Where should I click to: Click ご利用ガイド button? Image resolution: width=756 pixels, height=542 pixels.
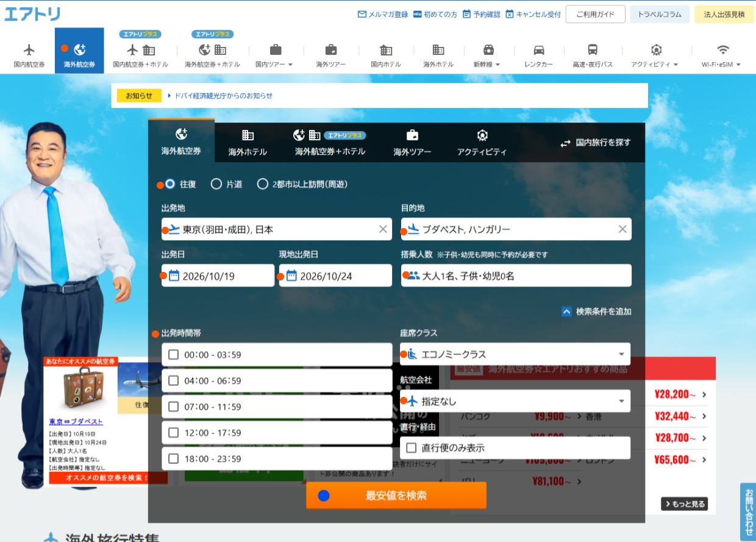click(595, 14)
